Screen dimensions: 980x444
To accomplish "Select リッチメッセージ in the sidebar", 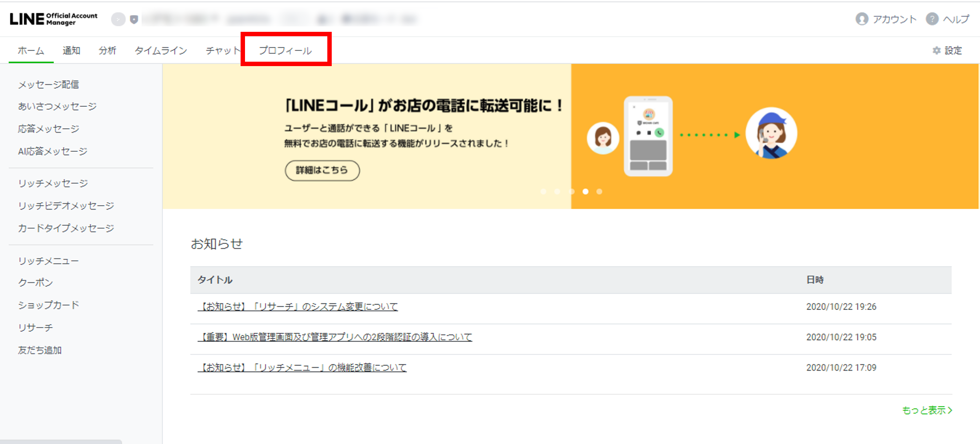I will 53,183.
